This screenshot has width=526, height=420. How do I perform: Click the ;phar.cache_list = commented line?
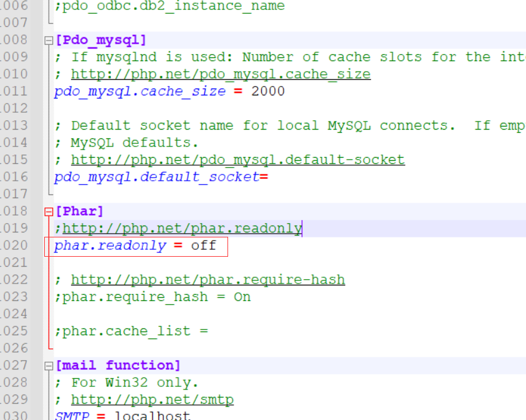[131, 331]
